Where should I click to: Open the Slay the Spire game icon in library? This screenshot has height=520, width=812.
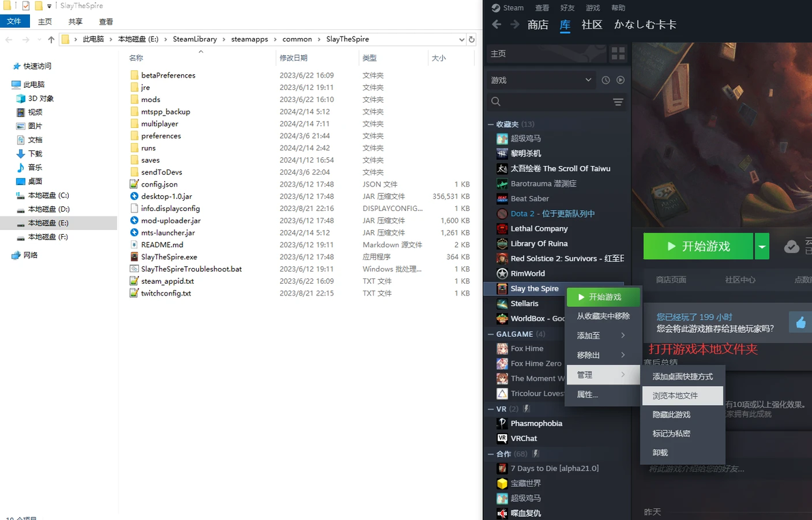coord(502,289)
